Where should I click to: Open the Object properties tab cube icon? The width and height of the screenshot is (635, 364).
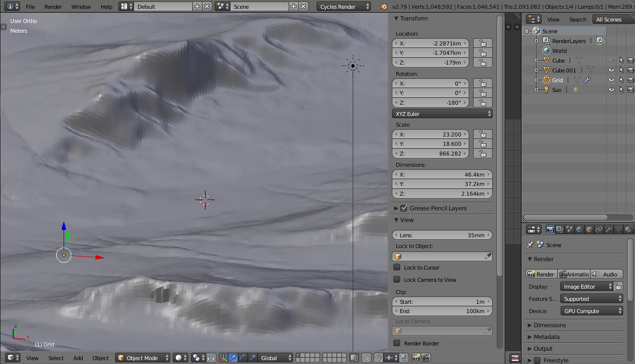(x=589, y=229)
